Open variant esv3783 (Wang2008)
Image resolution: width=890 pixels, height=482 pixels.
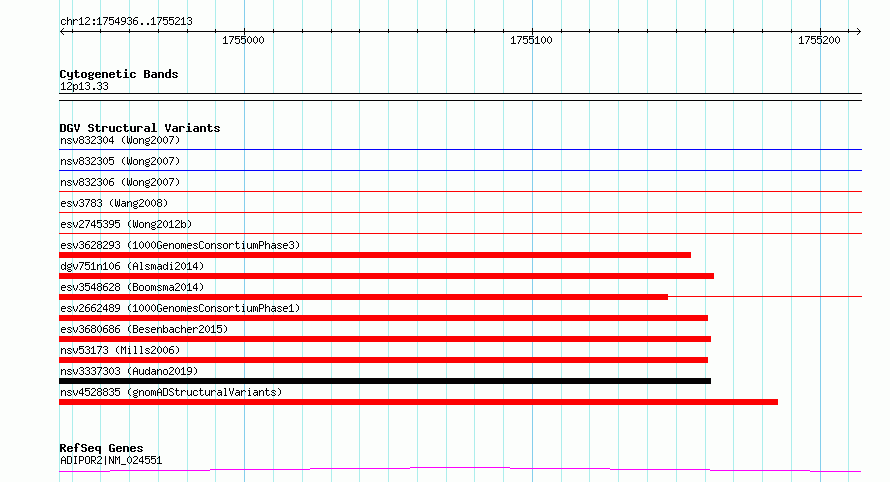tap(114, 203)
